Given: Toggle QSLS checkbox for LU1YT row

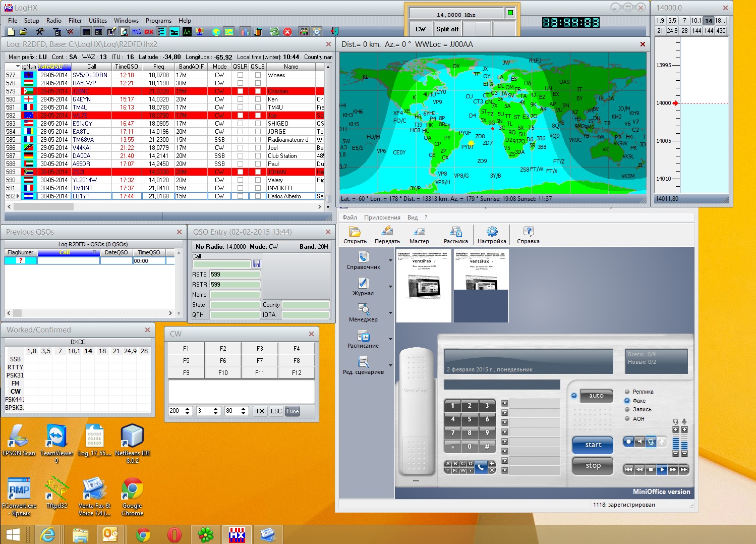Looking at the screenshot, I should click(258, 196).
